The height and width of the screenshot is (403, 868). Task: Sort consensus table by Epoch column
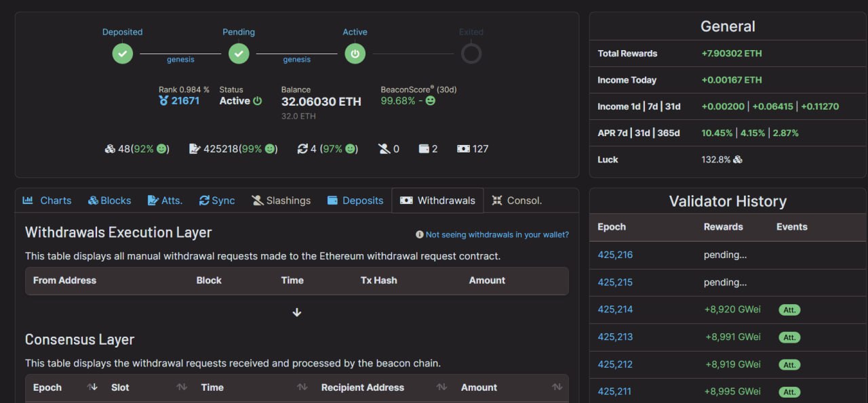(93, 387)
